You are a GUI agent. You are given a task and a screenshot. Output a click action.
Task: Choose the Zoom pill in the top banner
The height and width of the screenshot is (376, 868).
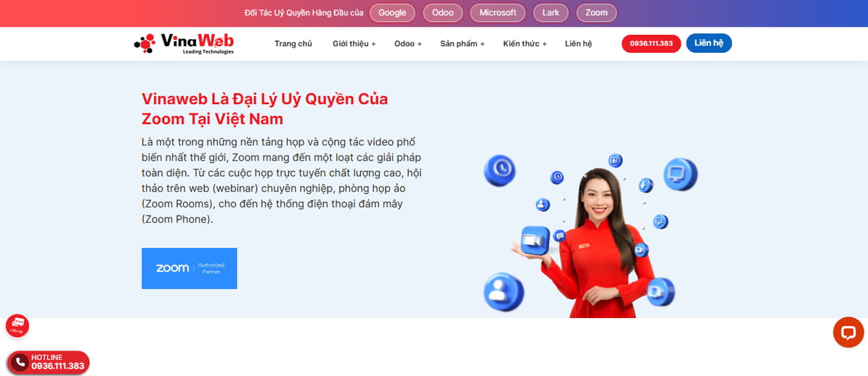coord(597,13)
